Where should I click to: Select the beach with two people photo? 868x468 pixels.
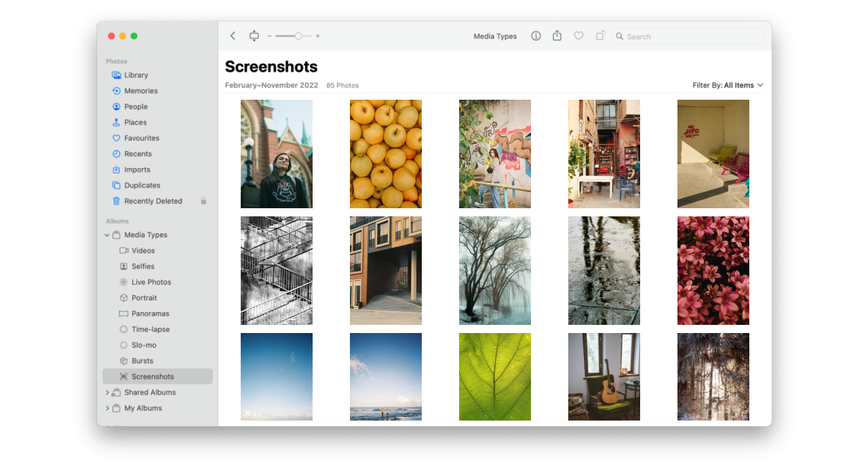tap(386, 376)
